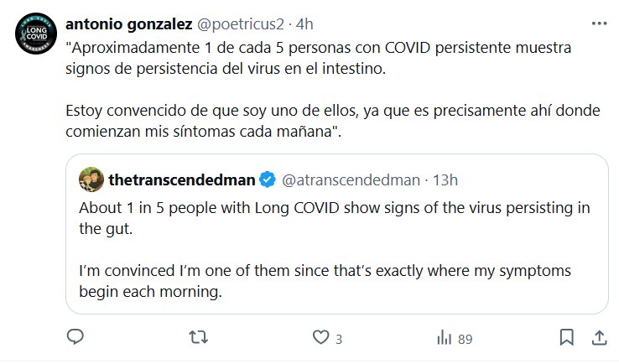Click the share upload icon
The image size is (619, 364).
pos(599,338)
